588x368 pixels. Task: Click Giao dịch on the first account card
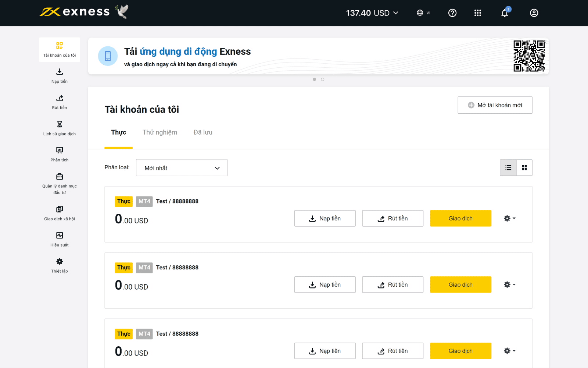(460, 218)
